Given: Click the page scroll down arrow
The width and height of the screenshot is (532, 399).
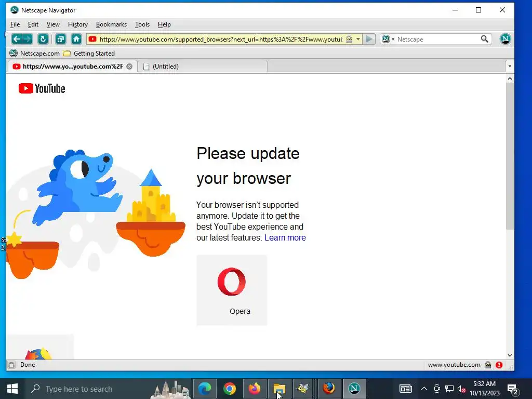Looking at the screenshot, I should [x=510, y=355].
